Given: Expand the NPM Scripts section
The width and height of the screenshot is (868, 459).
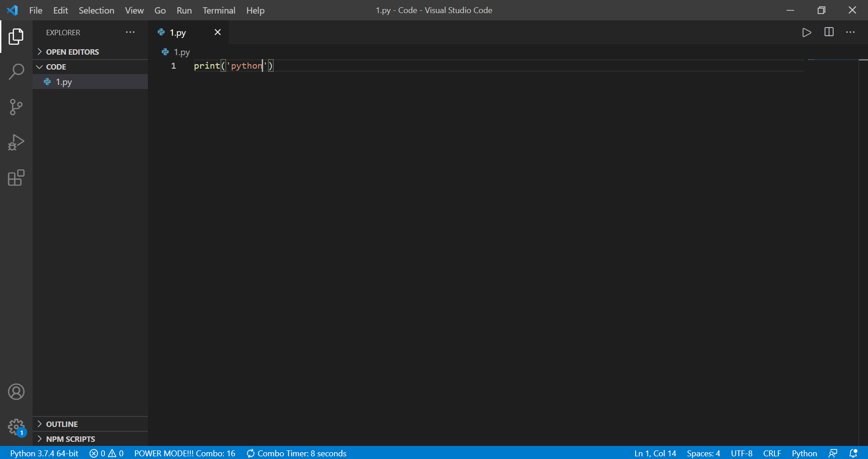Looking at the screenshot, I should pyautogui.click(x=90, y=439).
